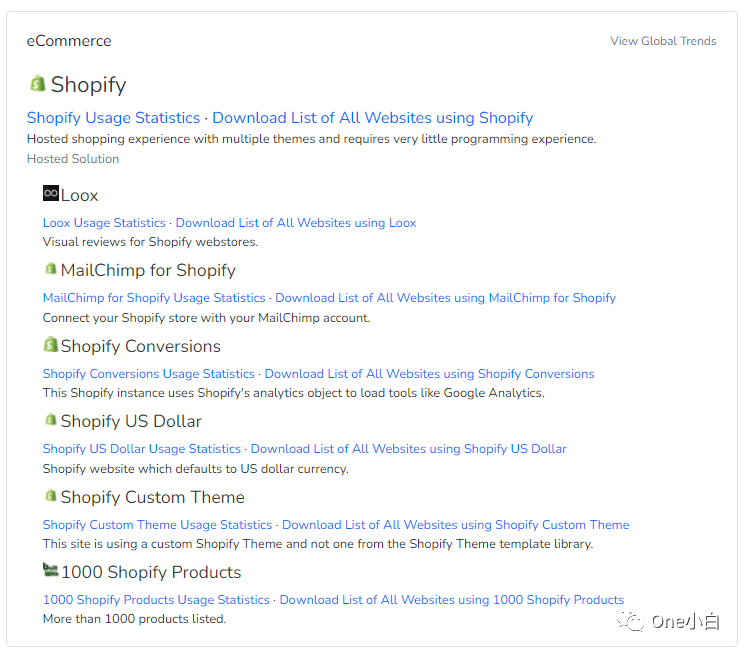Download websites list using Shopify Conversions
The image size is (744, 653).
[429, 374]
